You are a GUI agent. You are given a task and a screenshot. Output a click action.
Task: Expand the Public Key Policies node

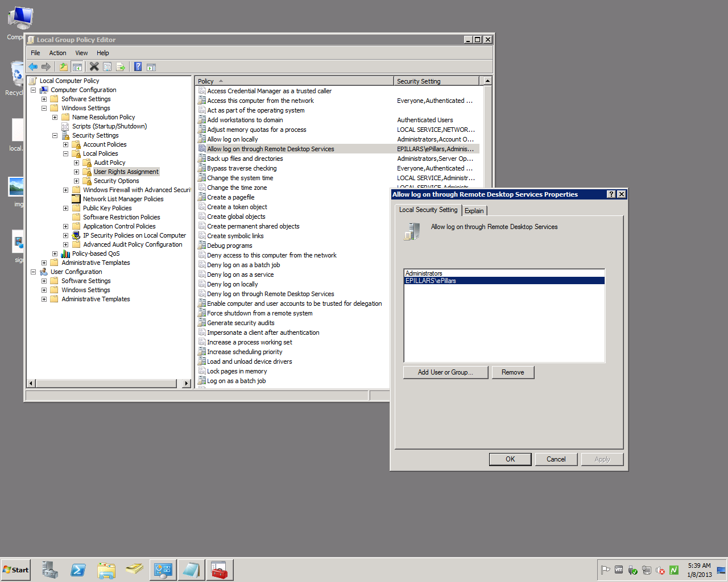point(65,208)
